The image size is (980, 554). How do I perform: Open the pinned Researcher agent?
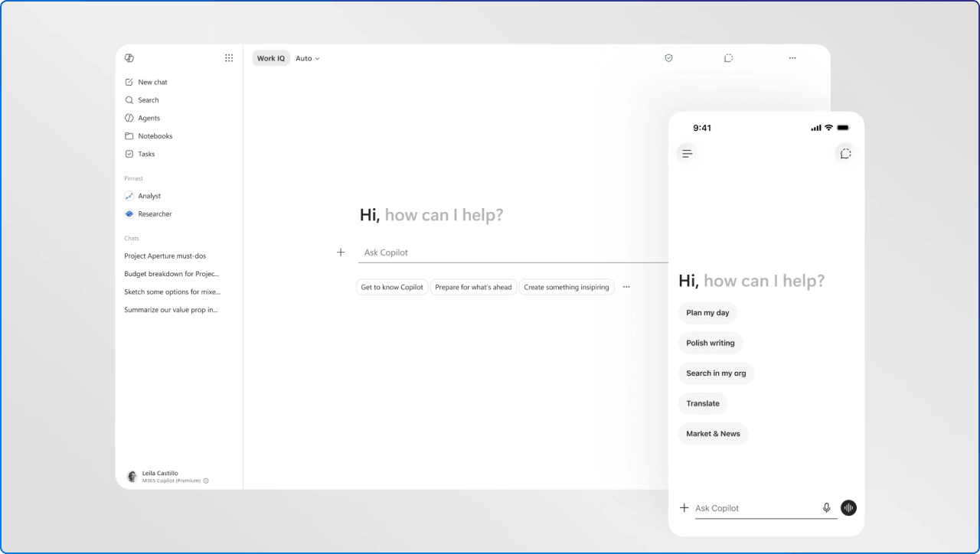pos(149,214)
